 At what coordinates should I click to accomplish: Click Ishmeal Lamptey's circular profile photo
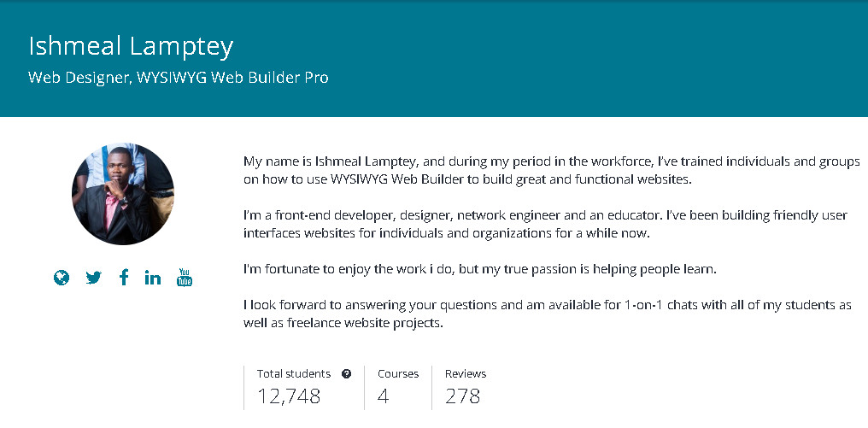click(x=123, y=194)
